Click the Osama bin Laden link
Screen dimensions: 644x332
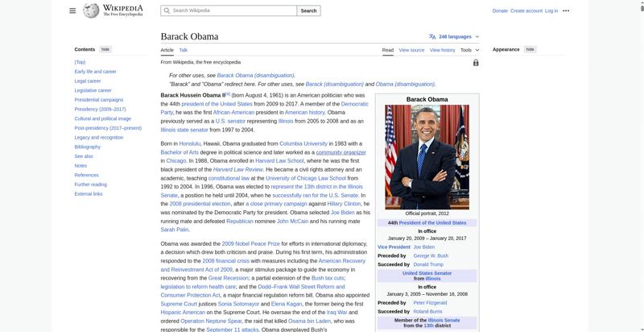[x=309, y=322]
